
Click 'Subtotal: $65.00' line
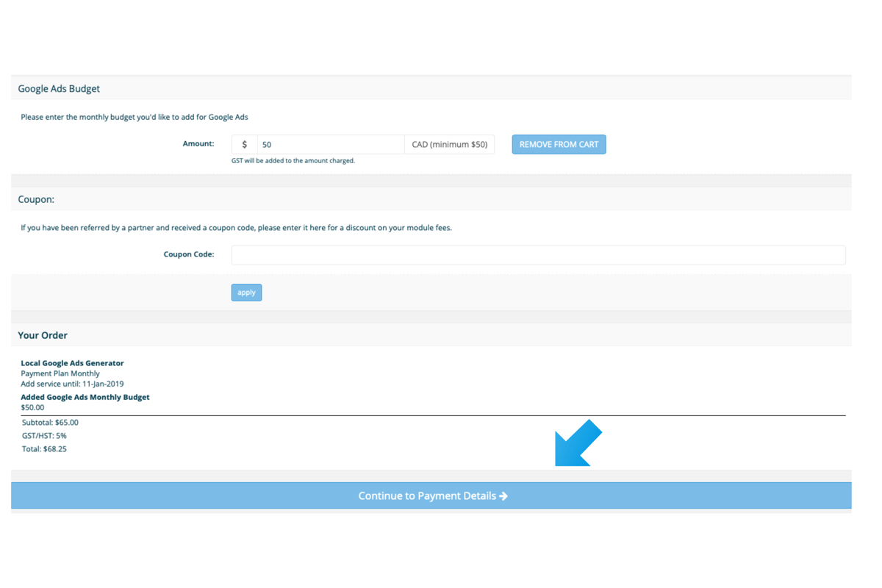tap(50, 423)
